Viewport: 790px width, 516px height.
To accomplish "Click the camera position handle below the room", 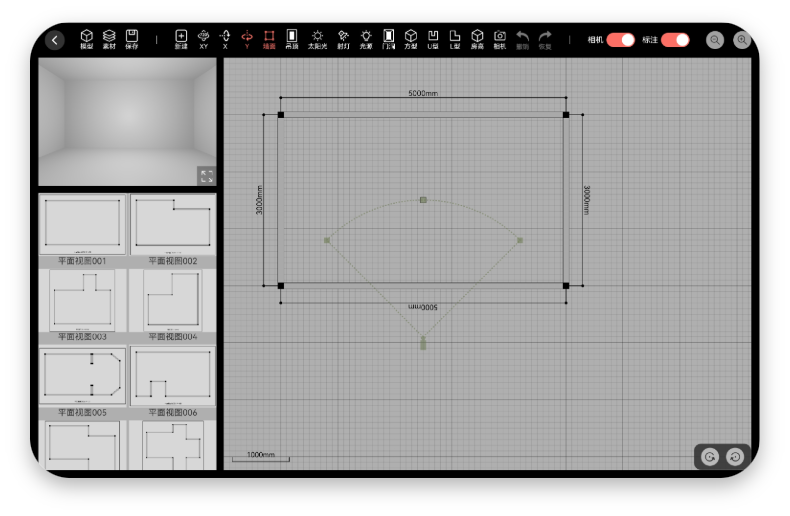I will [423, 344].
